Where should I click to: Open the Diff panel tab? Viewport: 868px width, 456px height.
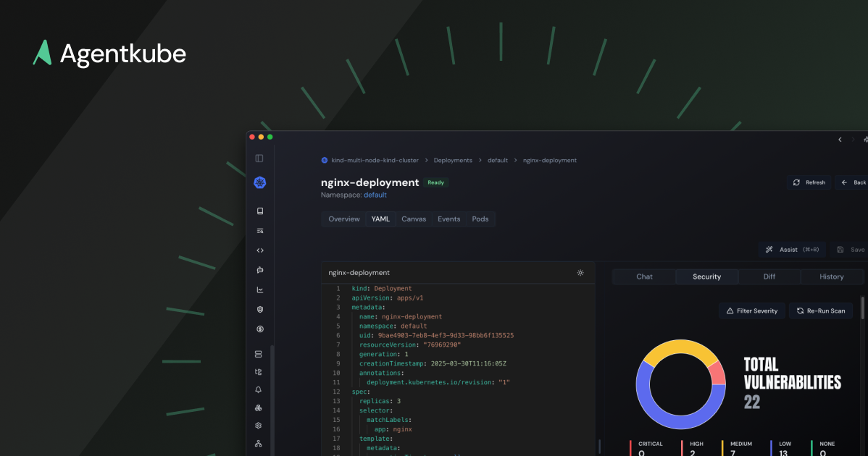[x=769, y=276]
